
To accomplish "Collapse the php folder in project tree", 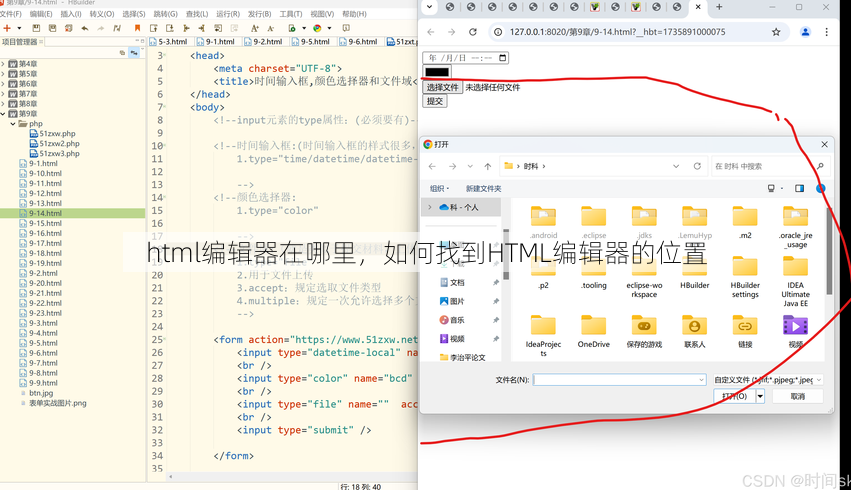I will coord(13,124).
